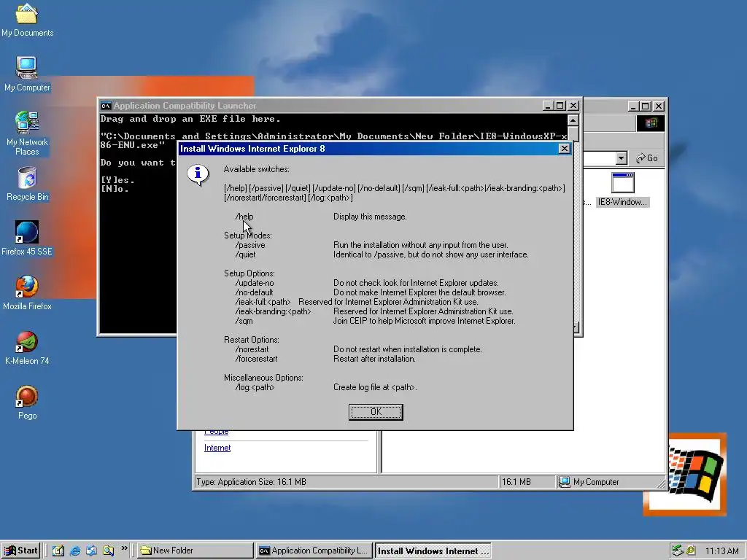The image size is (747, 560).
Task: Select the Mozilla Firefox shortcut
Action: pos(27,293)
